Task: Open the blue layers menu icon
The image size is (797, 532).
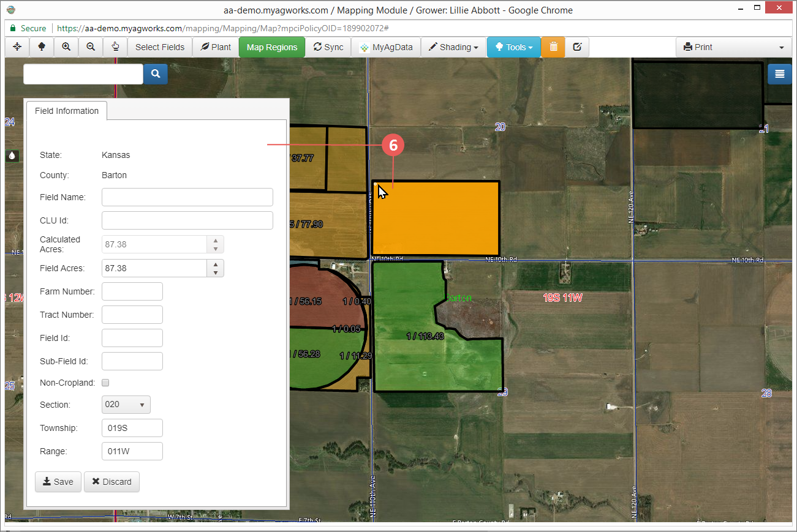Action: coord(779,74)
